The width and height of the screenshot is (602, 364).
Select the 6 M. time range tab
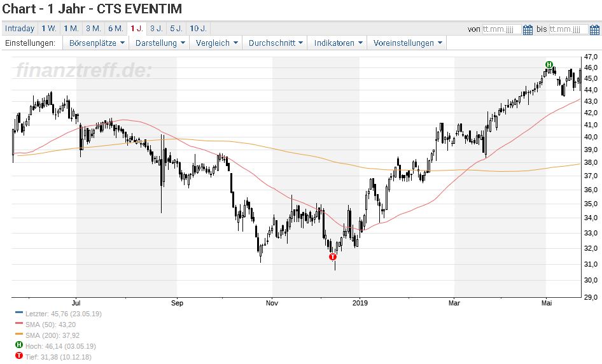[x=116, y=29]
